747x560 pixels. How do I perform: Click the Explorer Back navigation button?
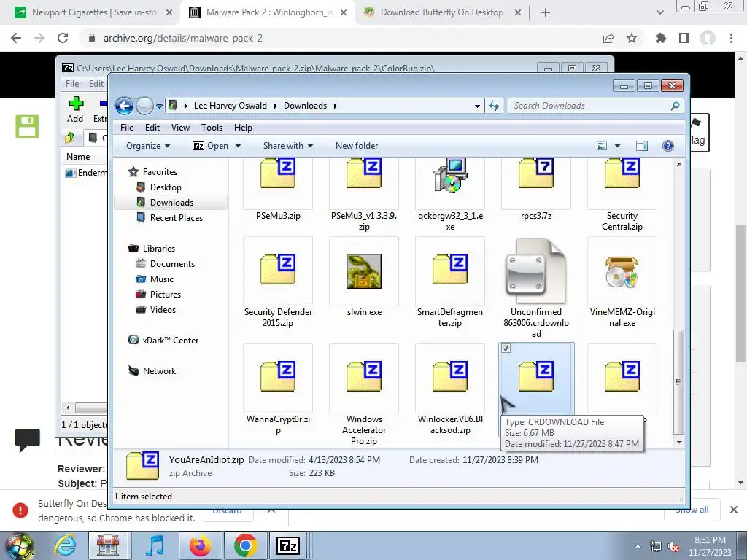pyautogui.click(x=124, y=106)
